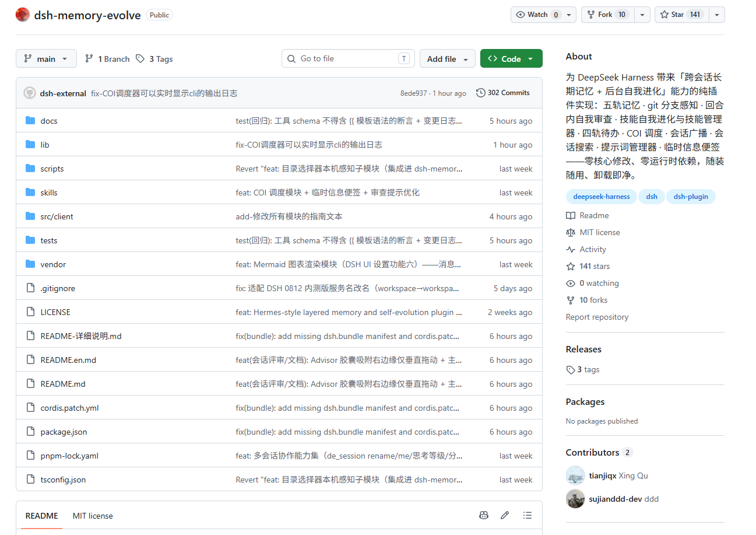
Task: Click the tianjiqx contributor avatar
Action: [575, 475]
